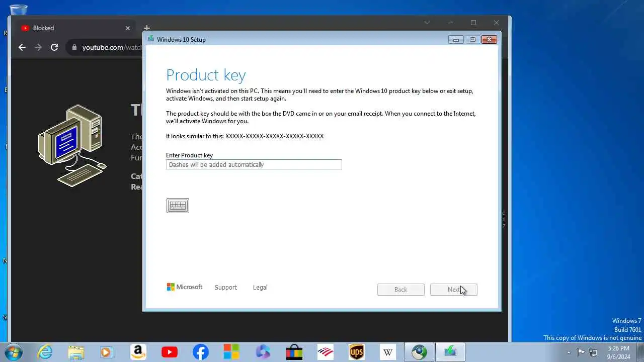The height and width of the screenshot is (362, 644).
Task: Click the Microsoft logo in setup footer
Action: pos(184,287)
